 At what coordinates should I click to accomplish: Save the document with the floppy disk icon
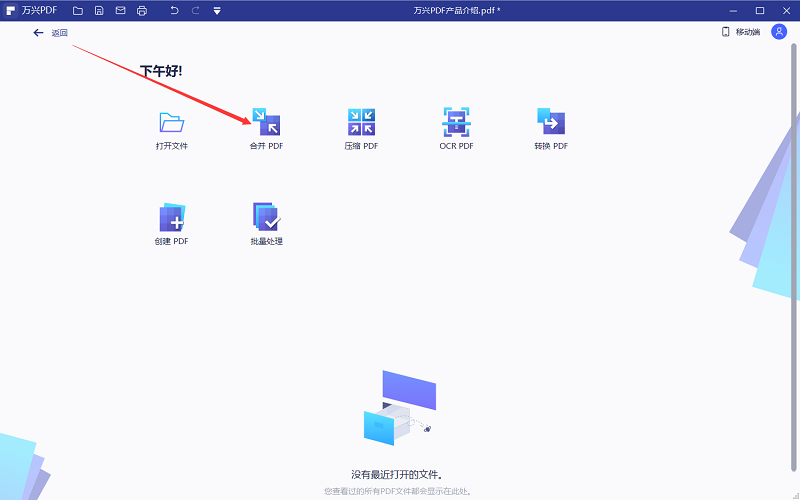coord(99,10)
